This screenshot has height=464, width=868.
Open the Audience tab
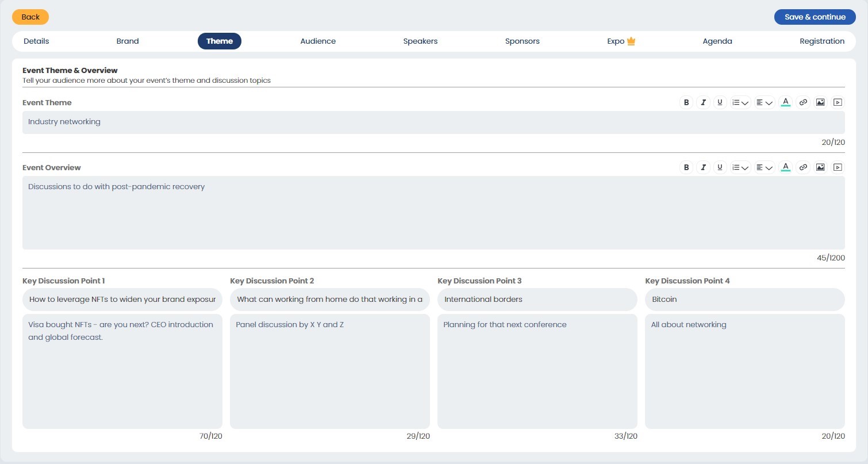(318, 41)
